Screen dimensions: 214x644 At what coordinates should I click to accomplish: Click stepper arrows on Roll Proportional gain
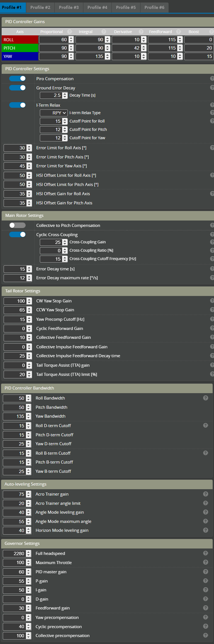tap(71, 40)
